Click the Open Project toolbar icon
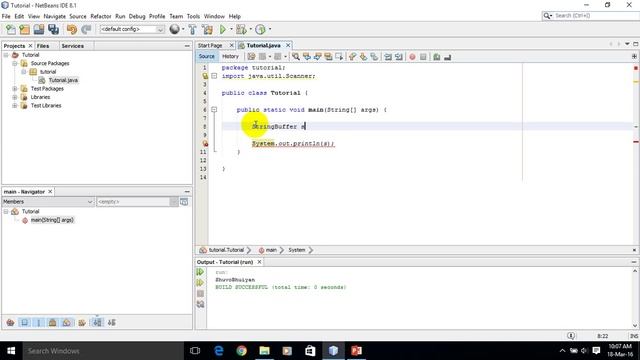This screenshot has height=360, width=640. coord(39,29)
